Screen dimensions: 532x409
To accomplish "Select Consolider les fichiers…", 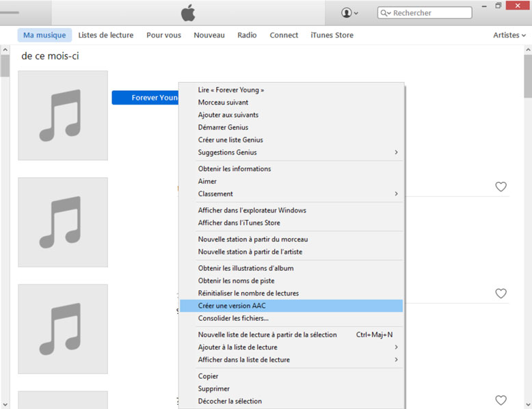I will click(x=291, y=318).
